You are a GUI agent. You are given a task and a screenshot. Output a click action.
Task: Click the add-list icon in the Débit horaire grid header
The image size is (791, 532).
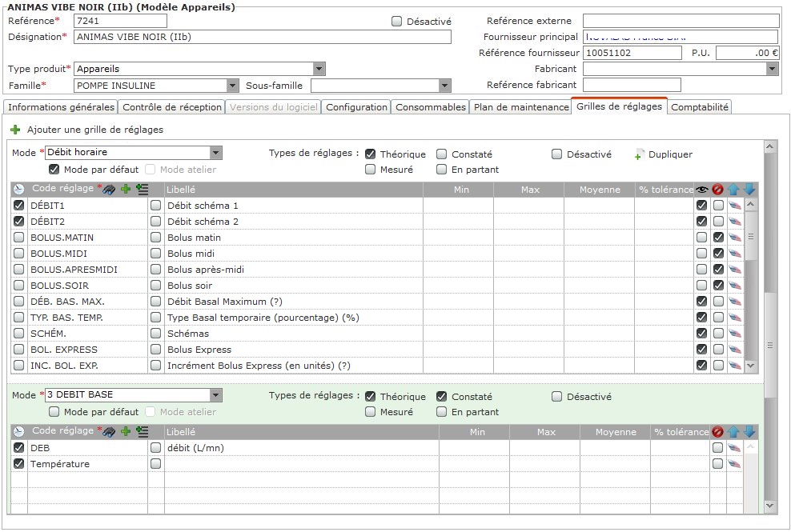click(x=143, y=190)
